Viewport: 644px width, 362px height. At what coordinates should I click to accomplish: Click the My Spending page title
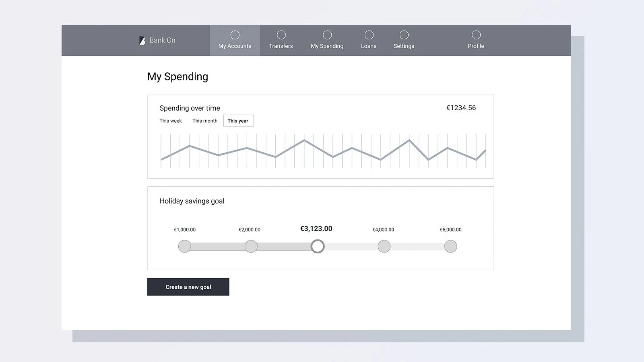point(178,77)
